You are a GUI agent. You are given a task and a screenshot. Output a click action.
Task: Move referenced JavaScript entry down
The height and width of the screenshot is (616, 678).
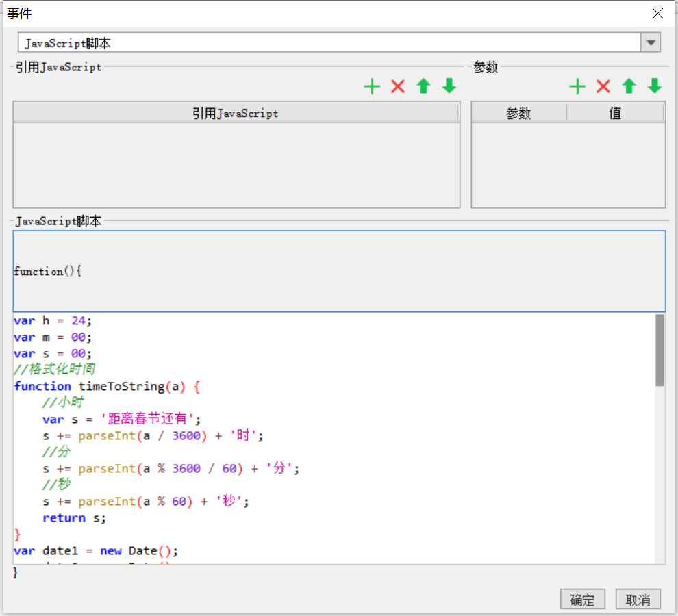[x=450, y=86]
